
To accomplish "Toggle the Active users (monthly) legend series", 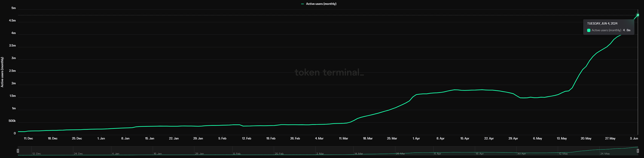I will tap(321, 4).
